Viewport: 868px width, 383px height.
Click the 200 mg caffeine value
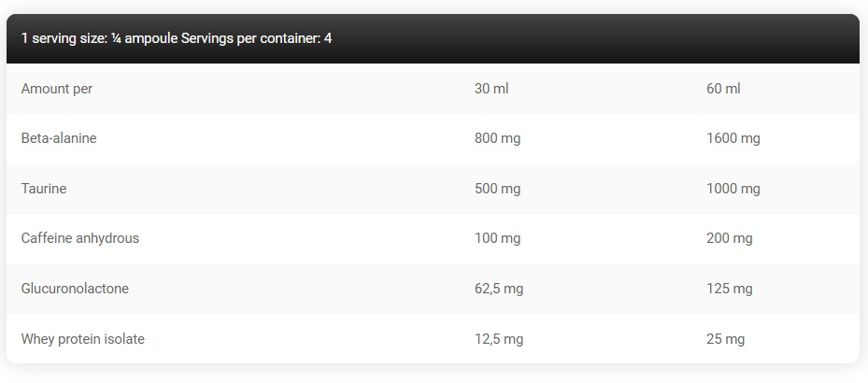pyautogui.click(x=730, y=238)
